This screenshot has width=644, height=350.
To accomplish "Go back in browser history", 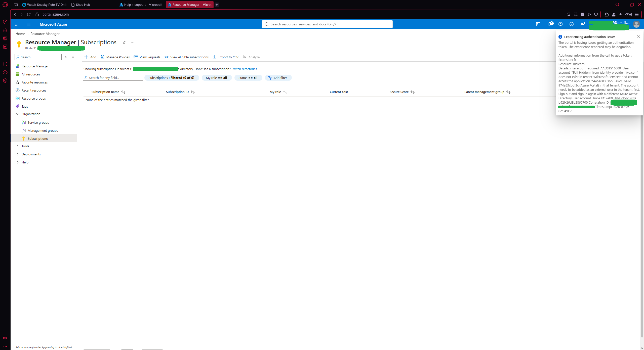I will (15, 14).
